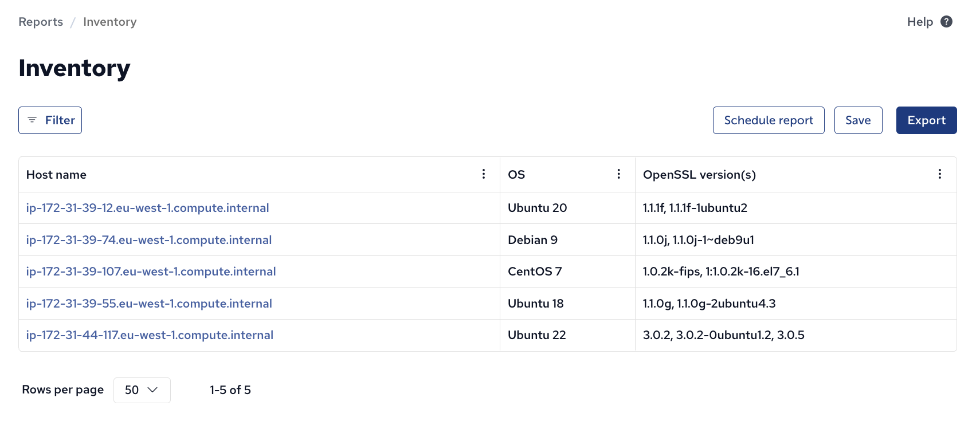
Task: Go to Reports breadcrumb
Action: pyautogui.click(x=41, y=22)
